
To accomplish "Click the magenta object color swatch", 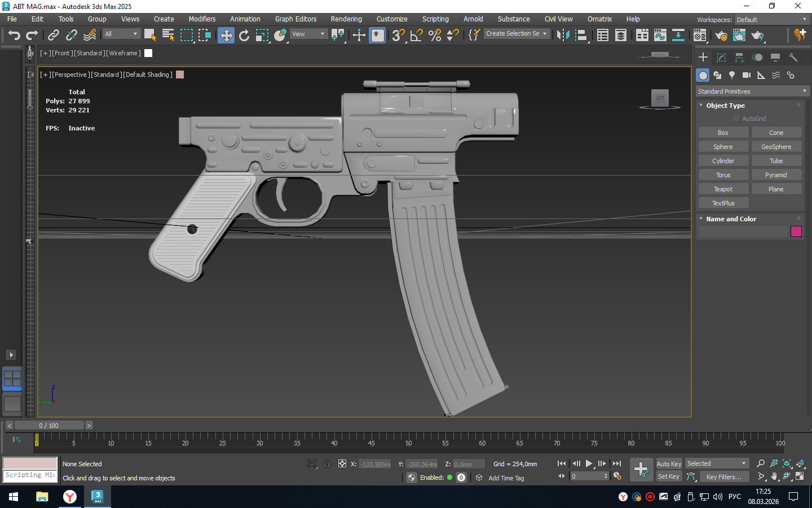I will (796, 231).
